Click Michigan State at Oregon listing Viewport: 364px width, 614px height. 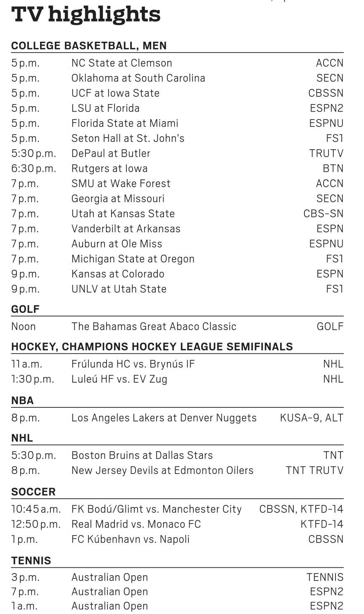pyautogui.click(x=133, y=259)
